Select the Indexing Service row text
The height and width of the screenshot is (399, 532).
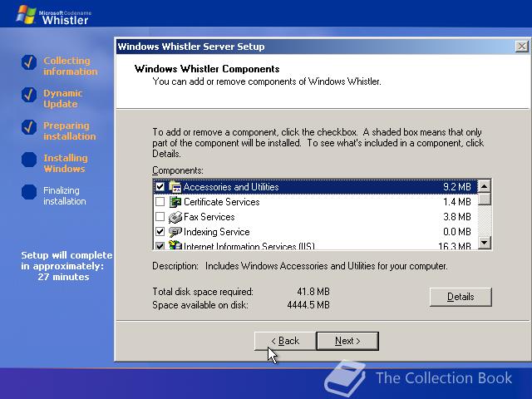click(x=216, y=232)
